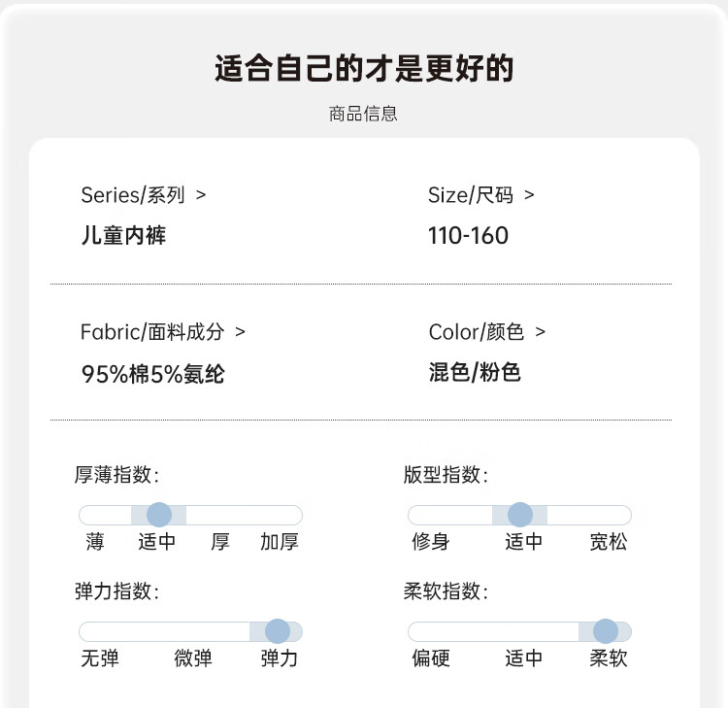The height and width of the screenshot is (708, 728).
Task: Expand the Color/颜色 arrow
Action: click(540, 332)
